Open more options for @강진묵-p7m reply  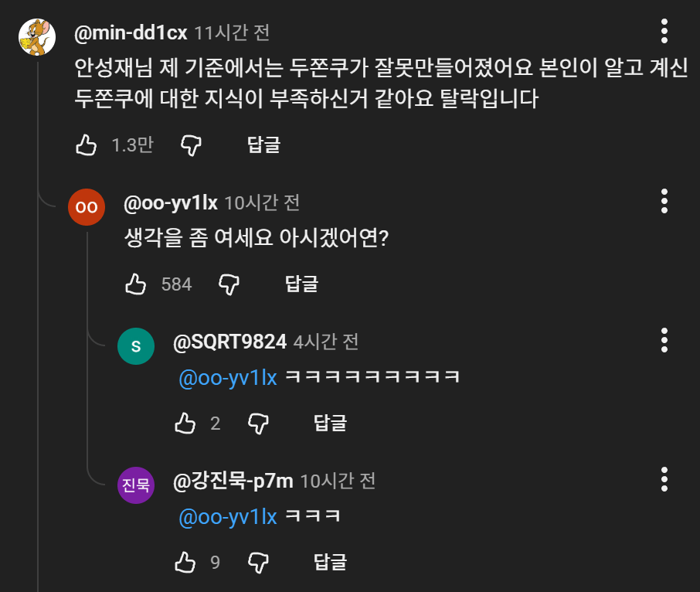click(664, 479)
